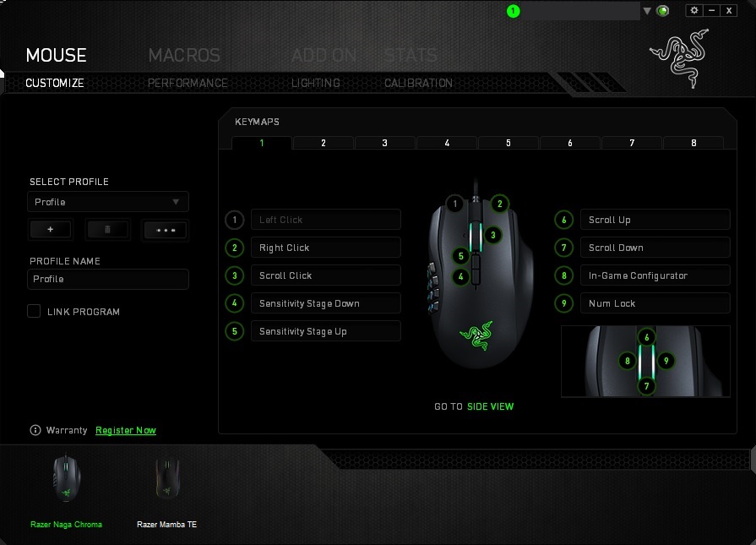Click the green account status icon
756x545 pixels.
tap(663, 11)
